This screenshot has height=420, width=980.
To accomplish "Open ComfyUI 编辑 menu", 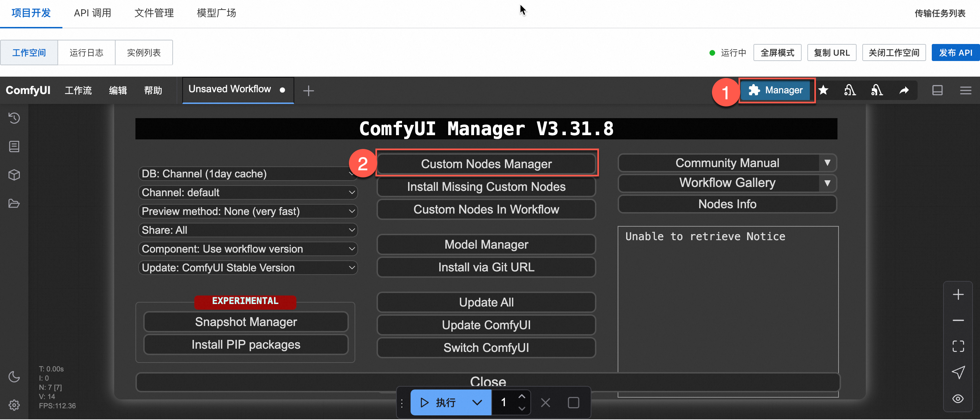I will [118, 90].
